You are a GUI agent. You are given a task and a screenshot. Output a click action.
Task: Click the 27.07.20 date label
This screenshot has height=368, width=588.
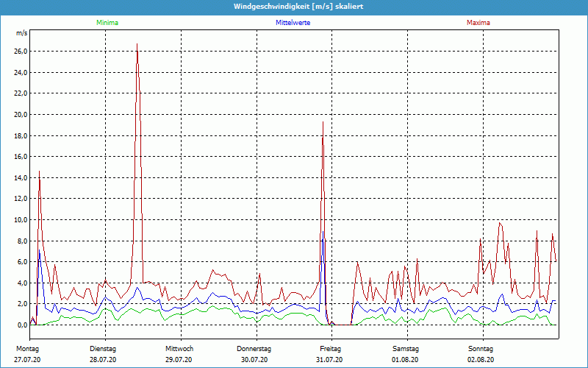27,360
